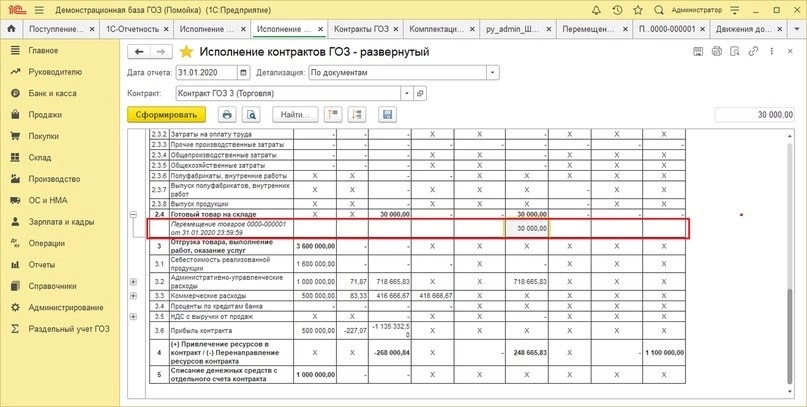This screenshot has height=407, width=807.
Task: Close the Перемещен... tab
Action: coord(624,29)
